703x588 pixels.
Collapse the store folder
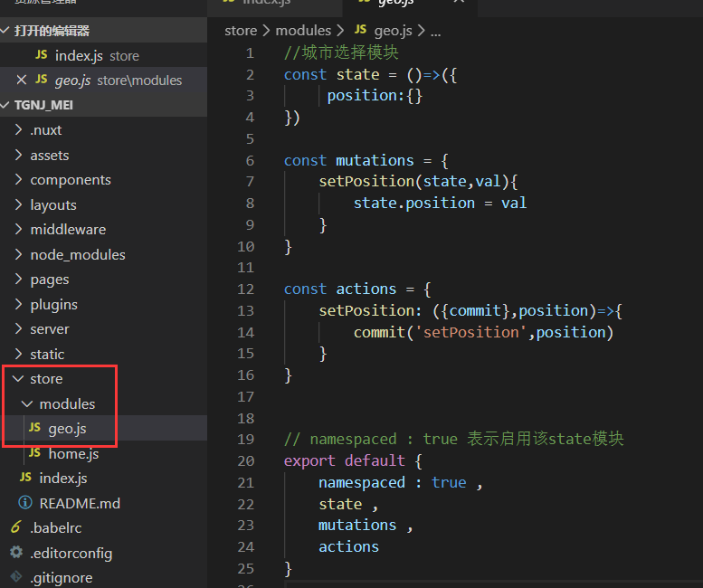click(x=18, y=379)
